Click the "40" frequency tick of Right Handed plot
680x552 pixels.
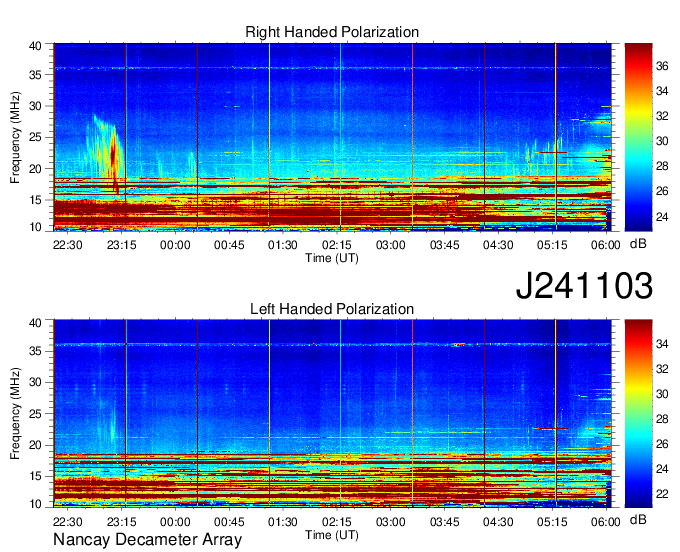click(35, 46)
